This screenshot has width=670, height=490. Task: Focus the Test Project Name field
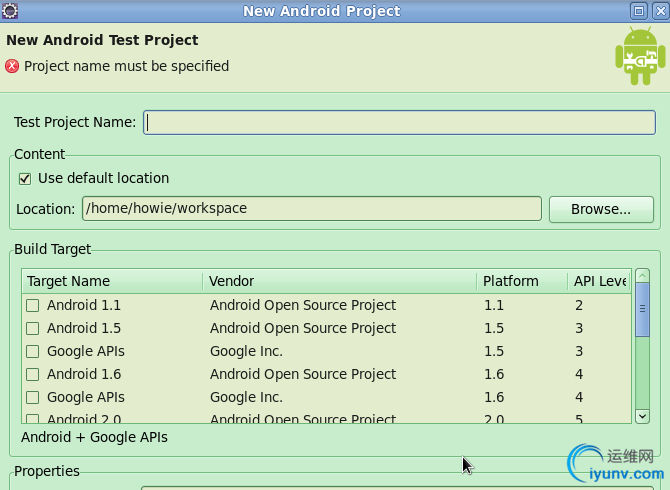coord(399,123)
